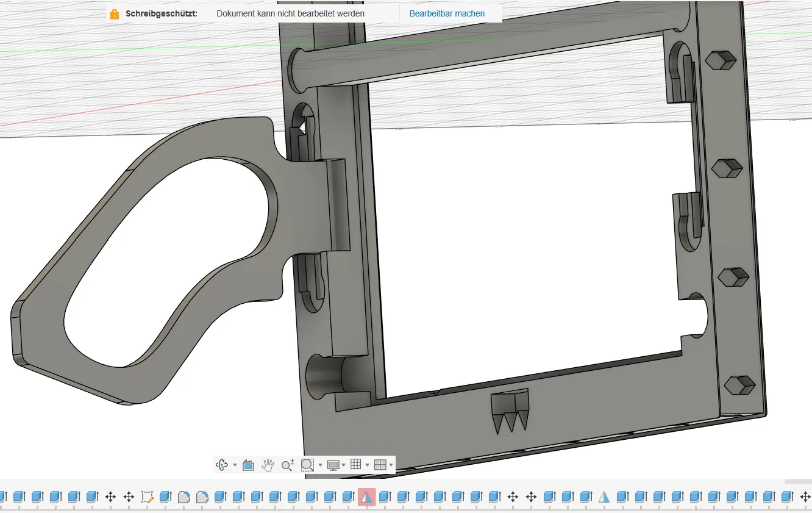Expand the Viewports dropdown arrow
The width and height of the screenshot is (812, 513).
click(391, 465)
